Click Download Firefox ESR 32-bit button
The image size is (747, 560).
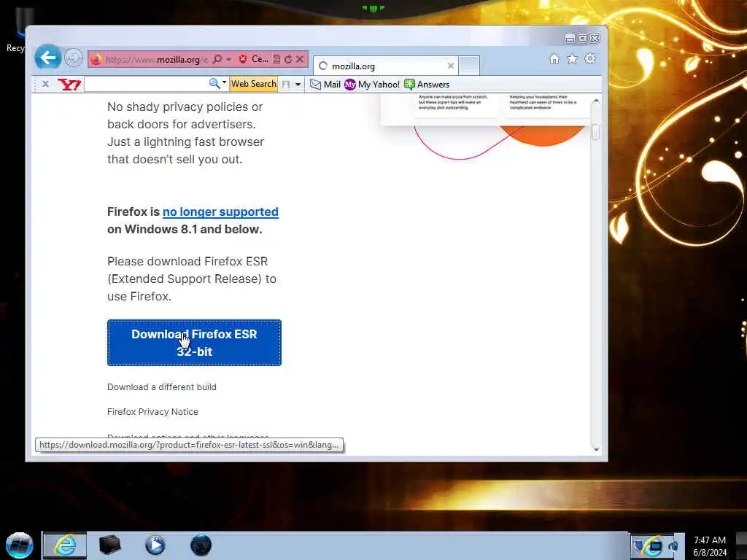[x=194, y=343]
